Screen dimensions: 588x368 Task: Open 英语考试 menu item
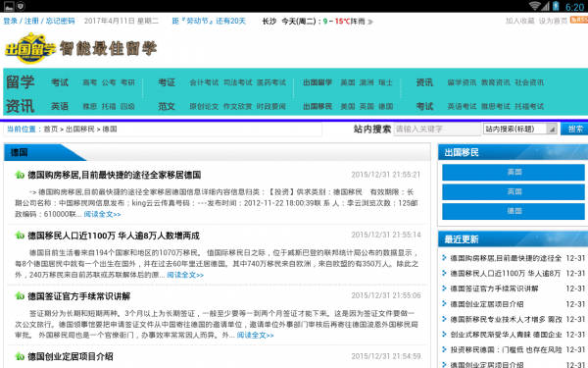coord(462,107)
